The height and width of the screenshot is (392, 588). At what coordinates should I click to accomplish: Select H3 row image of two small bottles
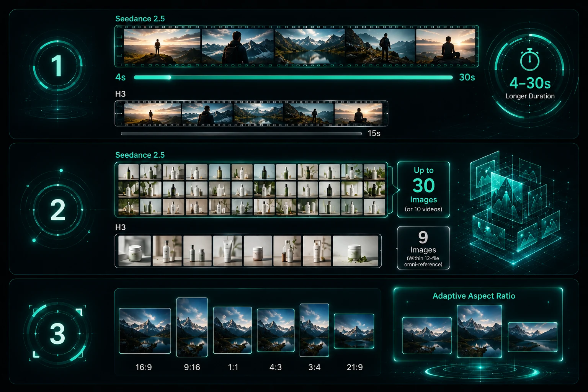pos(198,251)
